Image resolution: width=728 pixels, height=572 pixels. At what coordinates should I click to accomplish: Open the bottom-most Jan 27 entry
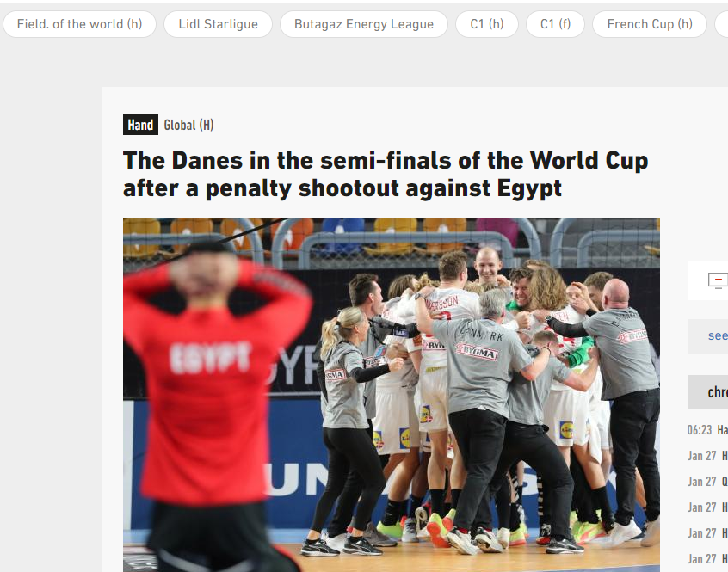pos(707,559)
